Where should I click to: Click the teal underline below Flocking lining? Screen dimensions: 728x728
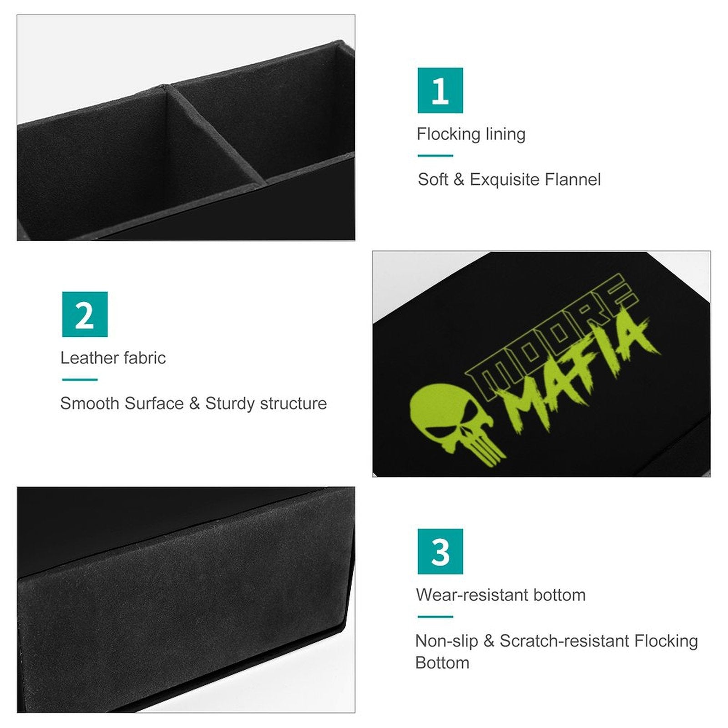click(435, 156)
